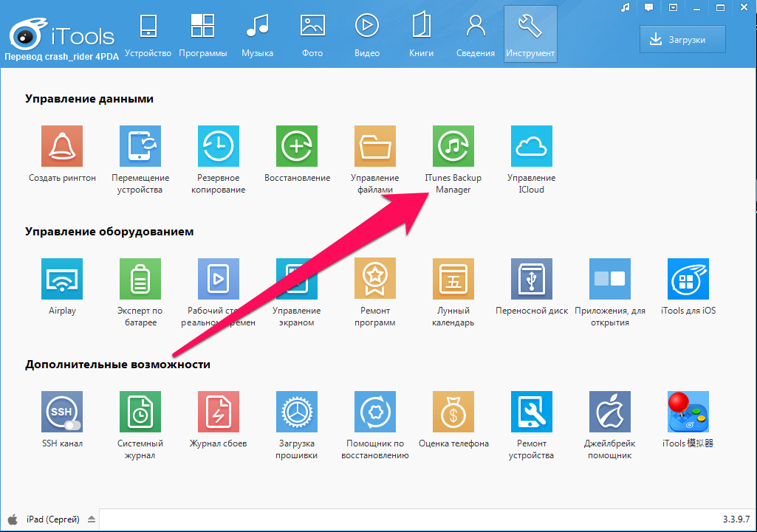
Task: Toggle the SSH канал switch
Action: [71, 425]
